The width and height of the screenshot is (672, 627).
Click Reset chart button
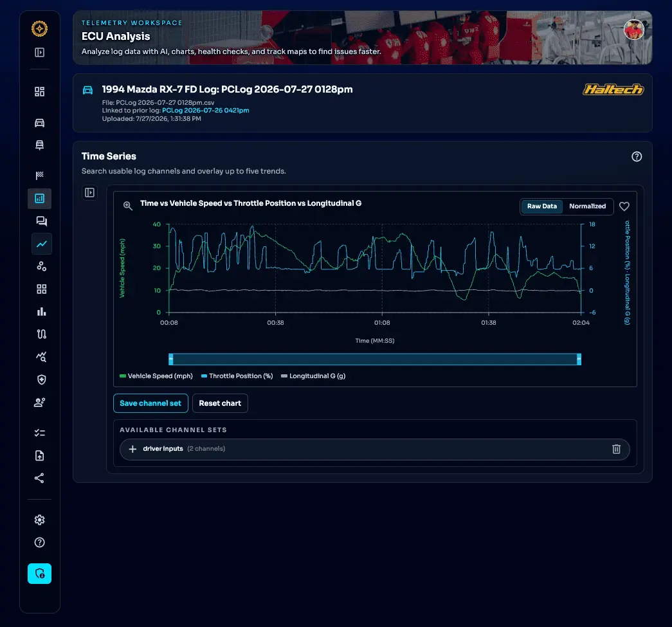(220, 403)
